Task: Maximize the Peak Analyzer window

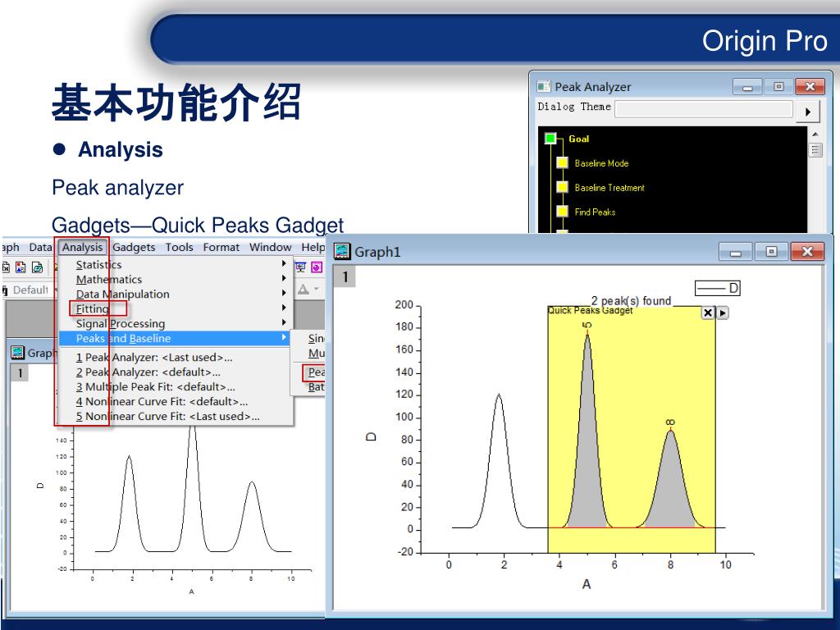Action: pos(778,87)
